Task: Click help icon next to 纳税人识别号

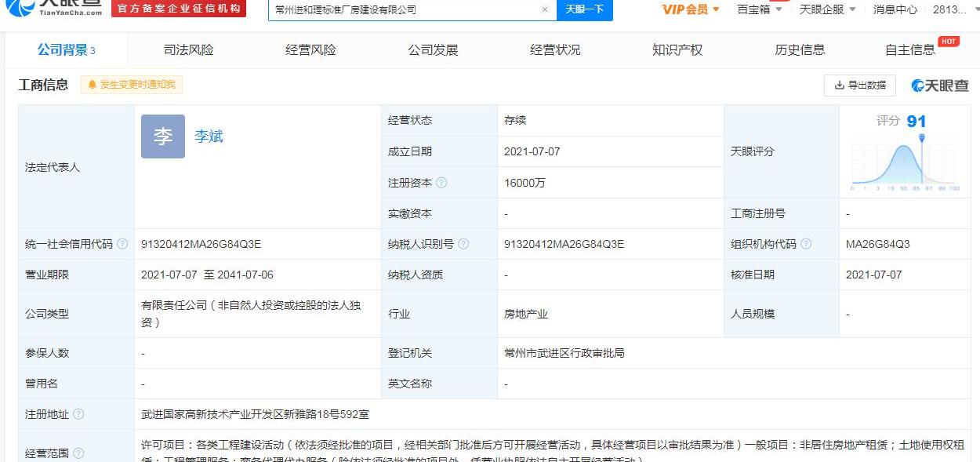Action: [463, 244]
